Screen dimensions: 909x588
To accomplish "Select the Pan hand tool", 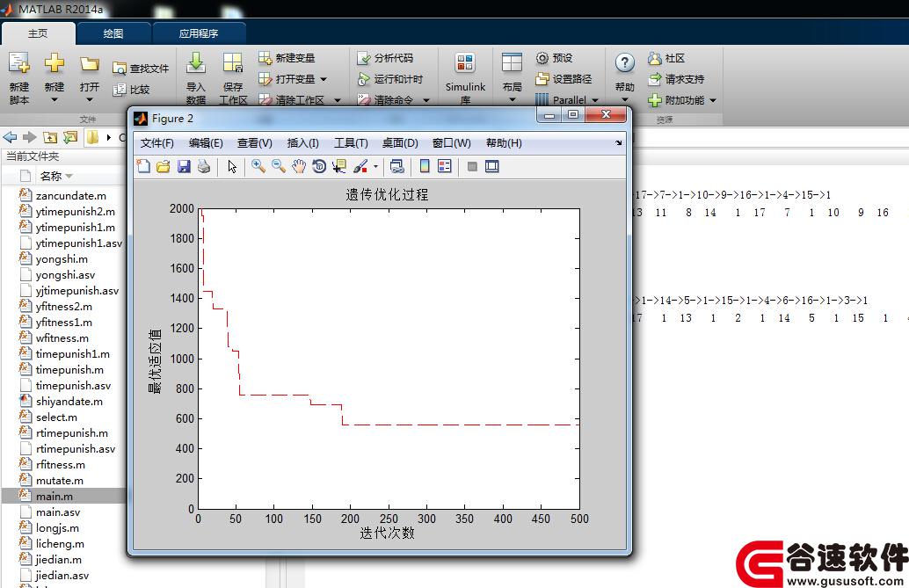I will pyautogui.click(x=299, y=166).
